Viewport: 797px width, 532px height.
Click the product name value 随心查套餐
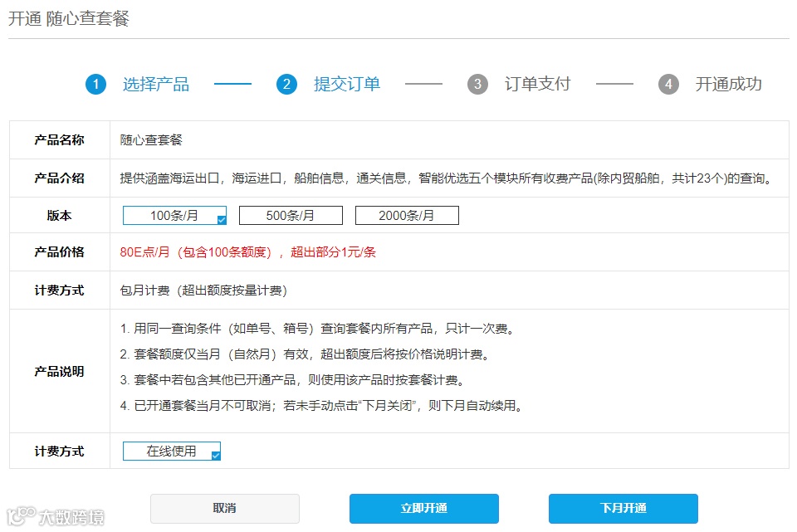151,140
